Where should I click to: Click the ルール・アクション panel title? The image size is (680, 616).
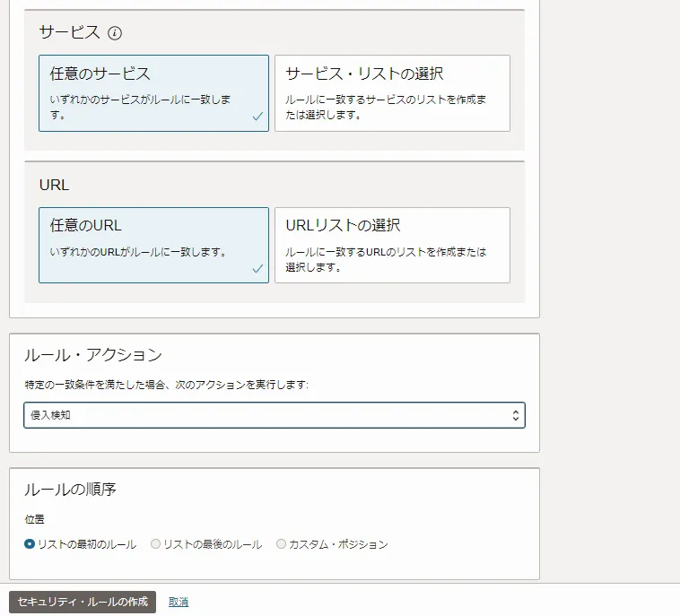pos(92,354)
